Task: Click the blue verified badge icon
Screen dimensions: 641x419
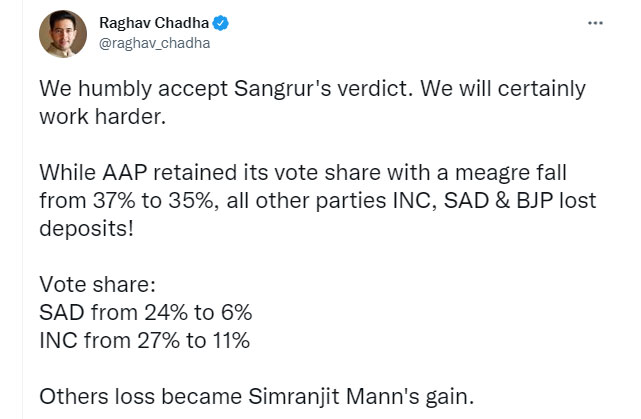Action: coord(220,23)
